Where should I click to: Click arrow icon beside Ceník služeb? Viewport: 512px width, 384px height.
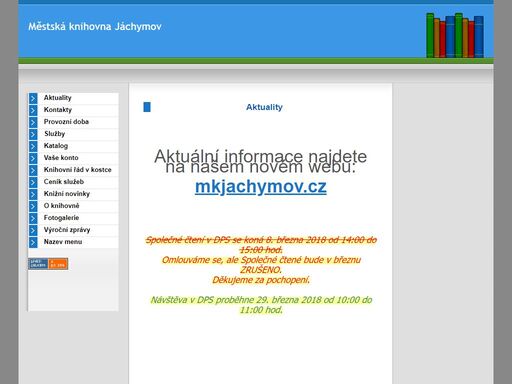[x=33, y=182]
